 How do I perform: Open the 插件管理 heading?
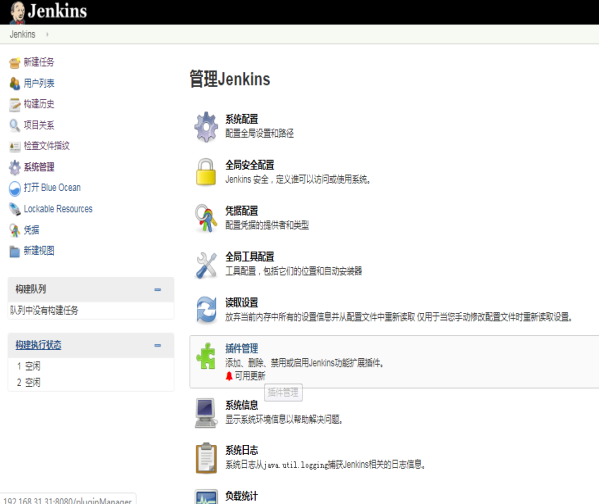click(241, 348)
